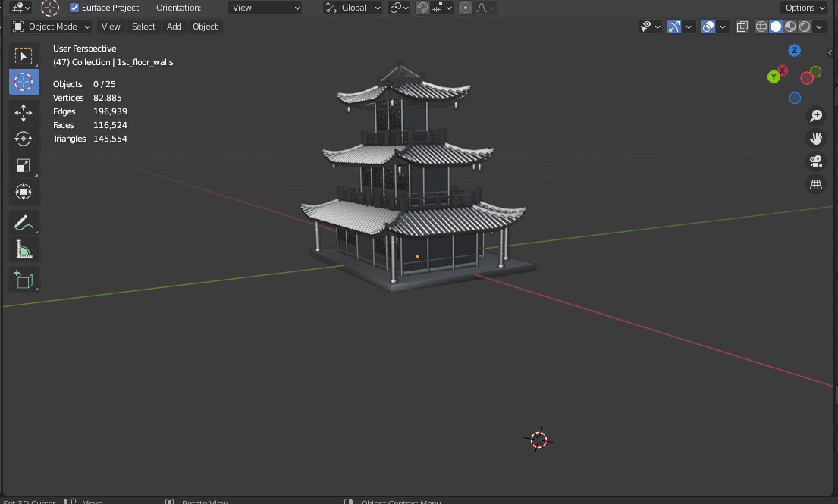Open proportional editing falloff dropdown
Image resolution: width=838 pixels, height=504 pixels.
[485, 8]
